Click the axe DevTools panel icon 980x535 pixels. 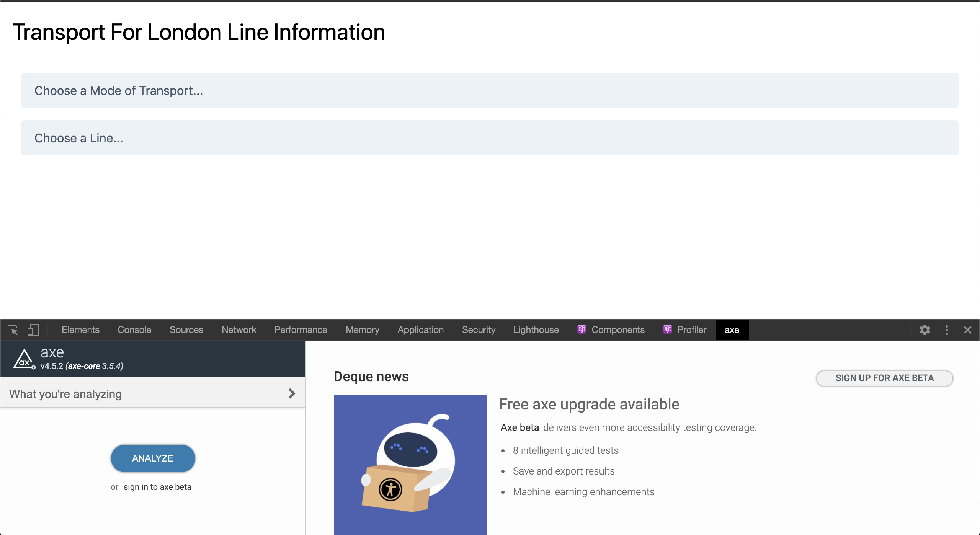coord(732,329)
